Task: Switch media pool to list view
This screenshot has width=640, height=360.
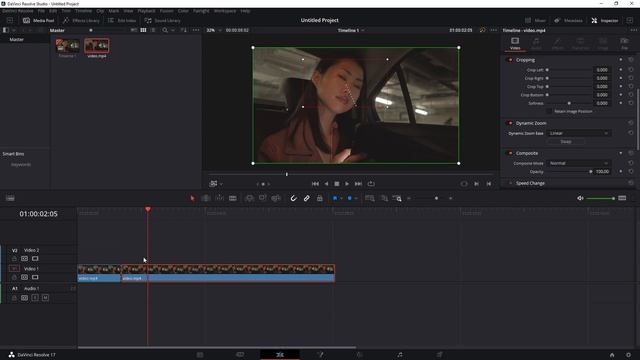Action: point(153,30)
